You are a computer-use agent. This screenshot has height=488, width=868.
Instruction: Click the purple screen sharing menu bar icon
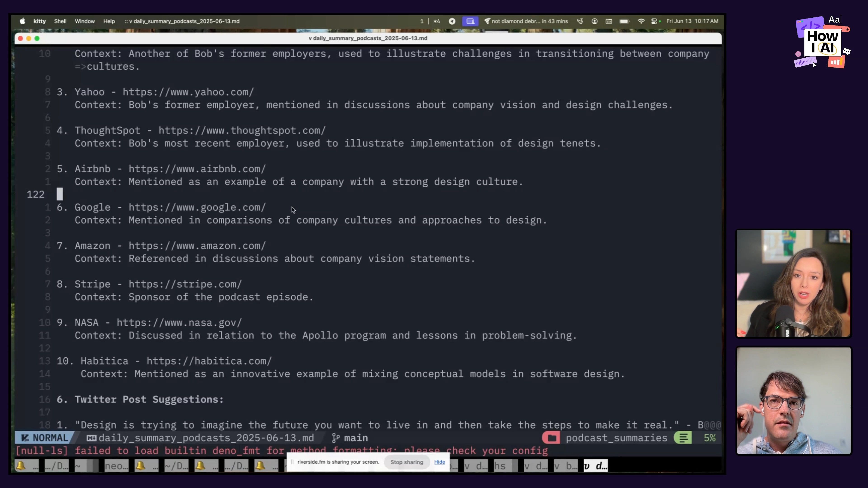(x=470, y=21)
